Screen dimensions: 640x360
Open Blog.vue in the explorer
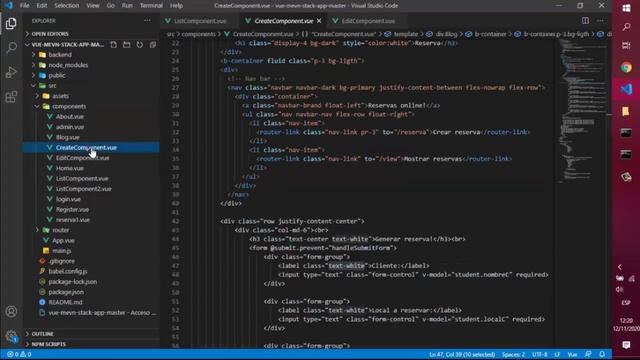67,137
